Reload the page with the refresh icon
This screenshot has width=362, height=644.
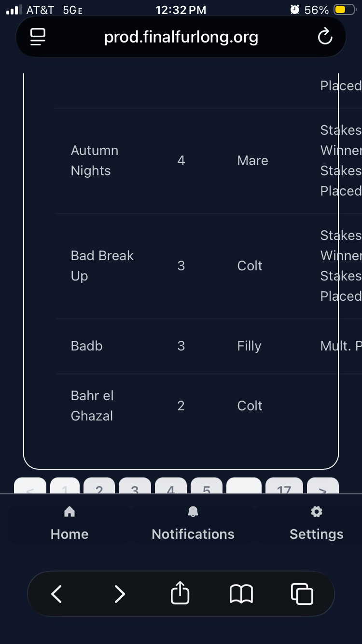pyautogui.click(x=325, y=37)
